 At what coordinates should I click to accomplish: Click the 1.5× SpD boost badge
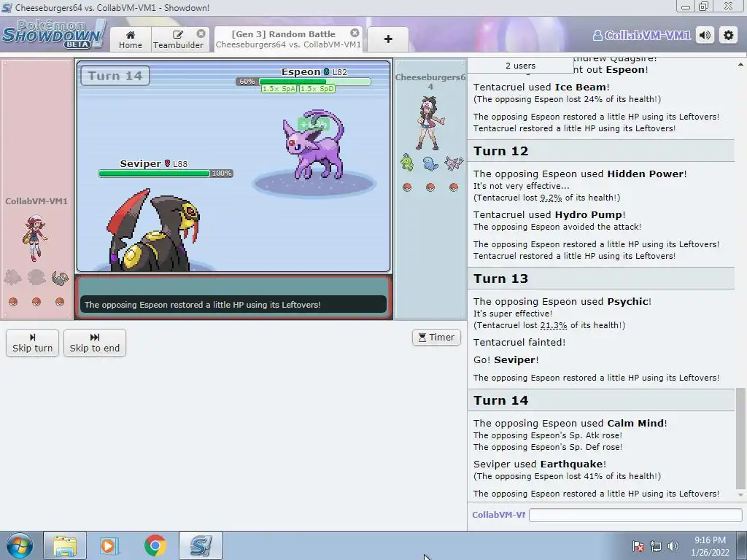click(317, 88)
